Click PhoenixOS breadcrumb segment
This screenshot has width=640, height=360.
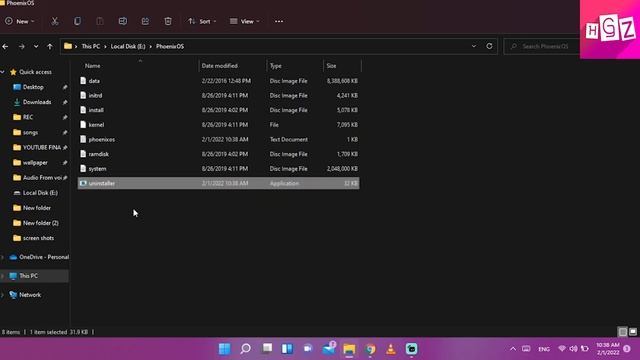[170, 47]
